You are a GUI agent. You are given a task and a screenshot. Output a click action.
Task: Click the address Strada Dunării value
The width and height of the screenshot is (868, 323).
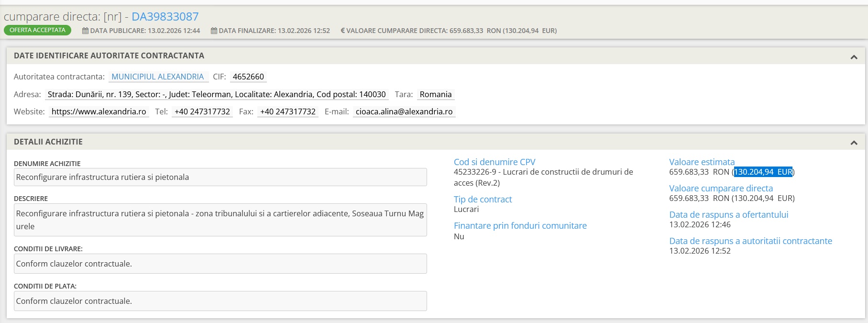click(x=217, y=94)
